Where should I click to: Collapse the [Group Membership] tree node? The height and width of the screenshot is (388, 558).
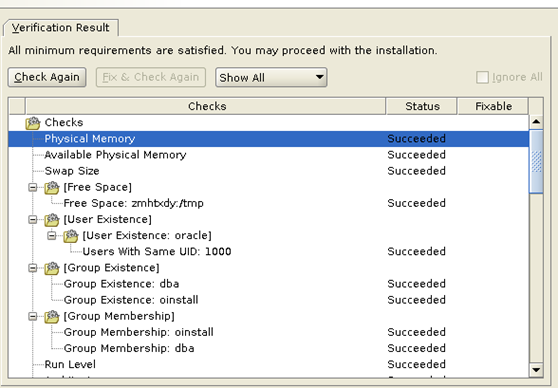point(33,316)
